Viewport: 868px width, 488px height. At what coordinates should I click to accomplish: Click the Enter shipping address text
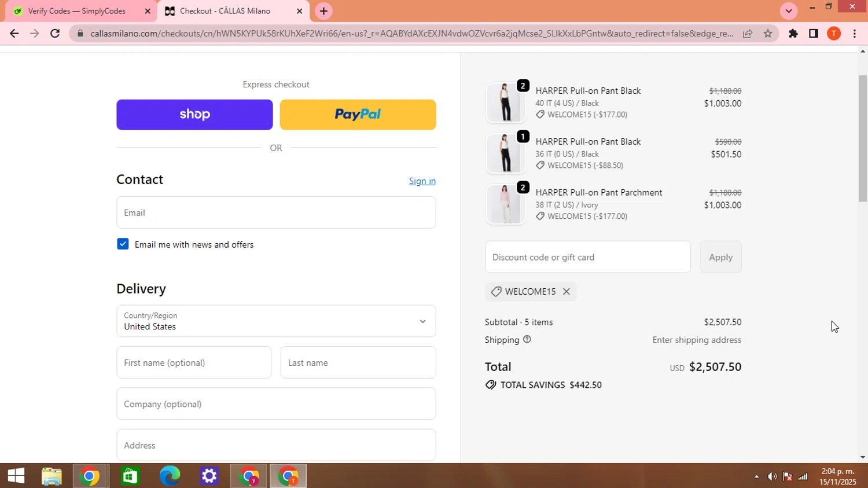[697, 340]
